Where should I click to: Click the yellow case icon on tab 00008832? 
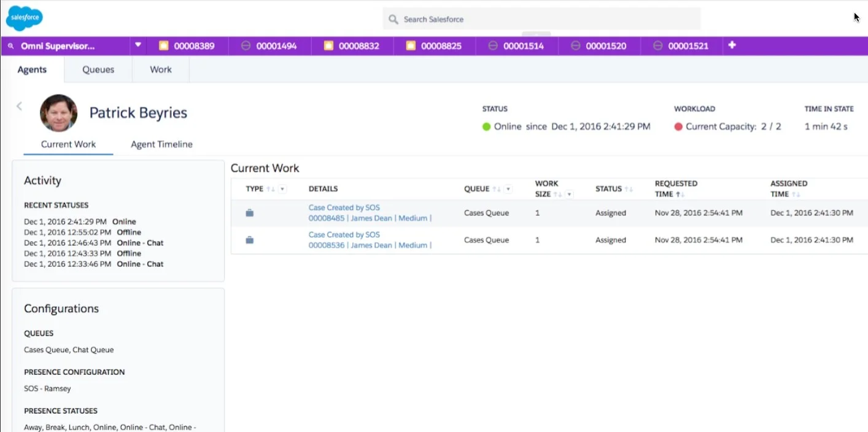pos(328,45)
